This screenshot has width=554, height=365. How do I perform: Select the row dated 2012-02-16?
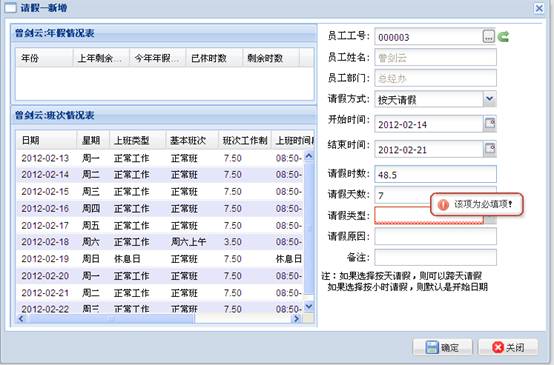point(160,208)
